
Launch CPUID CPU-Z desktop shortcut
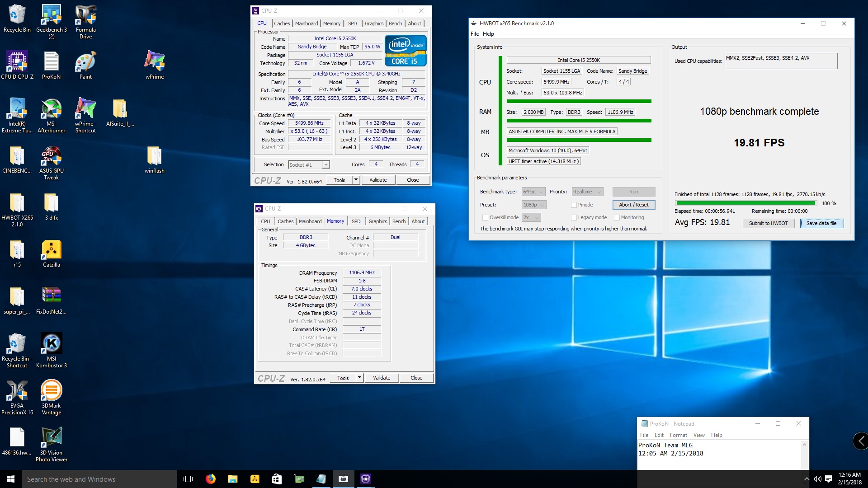[17, 66]
